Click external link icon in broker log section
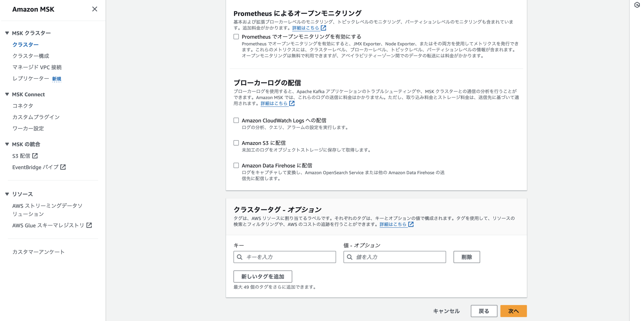Screen dimensions: 644x321 click(x=292, y=103)
